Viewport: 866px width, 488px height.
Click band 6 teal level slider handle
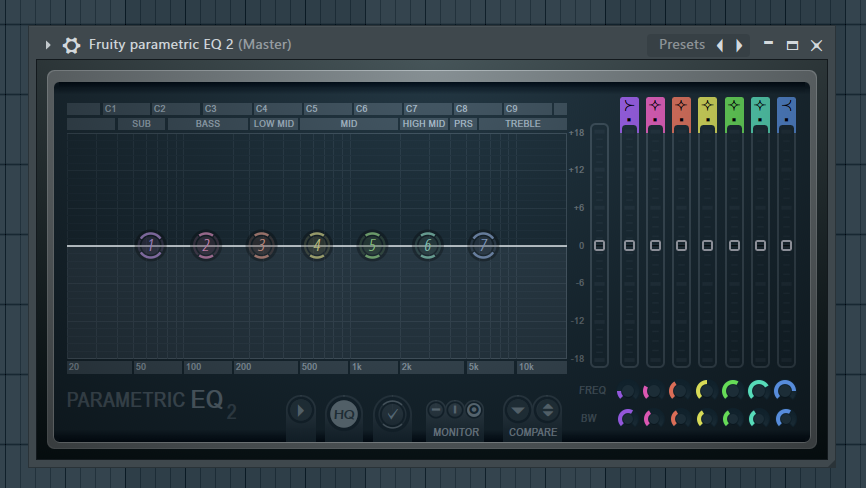tap(760, 246)
